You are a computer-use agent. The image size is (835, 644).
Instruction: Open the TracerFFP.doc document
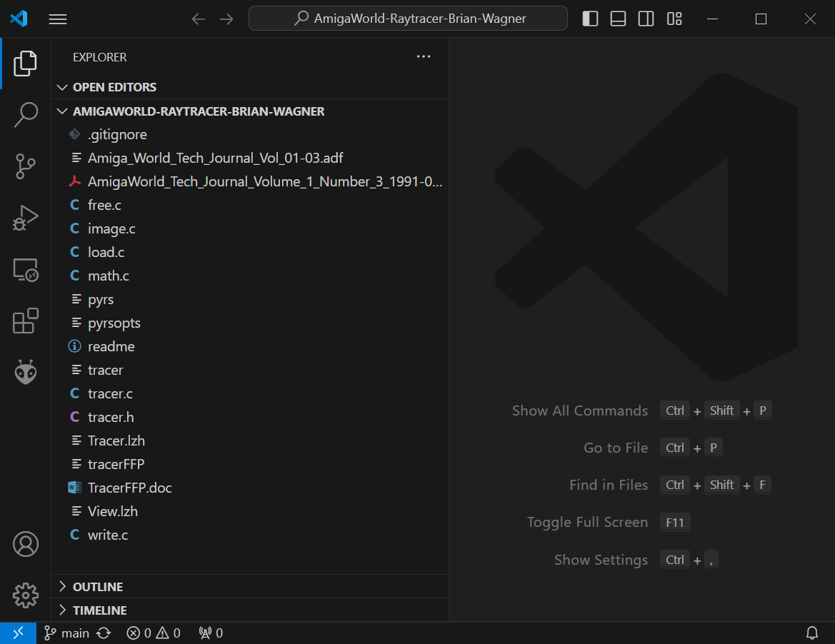tap(249, 488)
